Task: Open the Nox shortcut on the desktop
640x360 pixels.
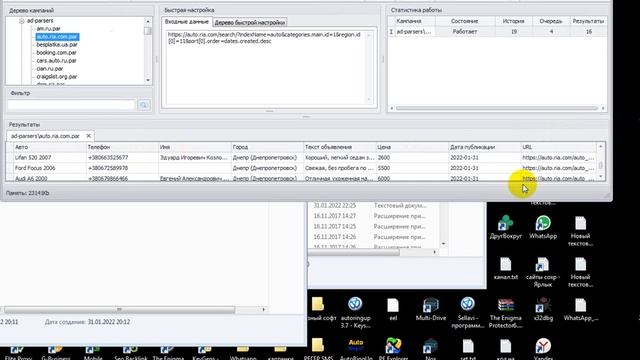Action: [x=430, y=349]
